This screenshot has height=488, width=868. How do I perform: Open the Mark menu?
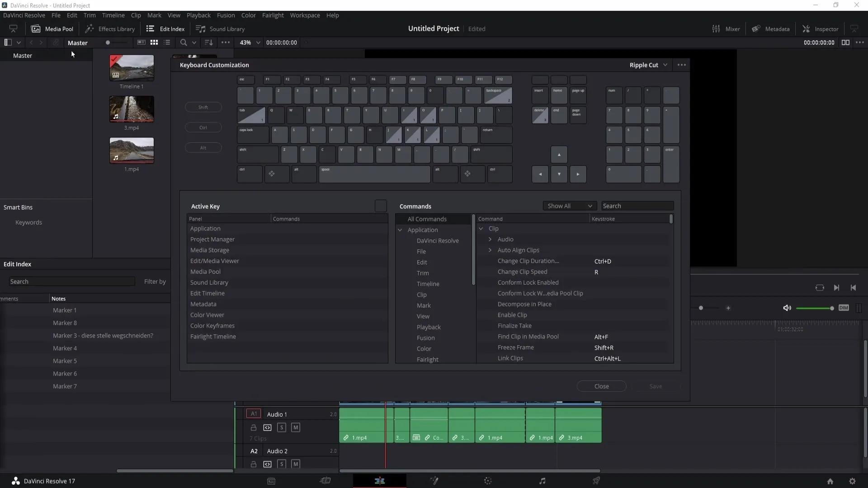click(154, 15)
